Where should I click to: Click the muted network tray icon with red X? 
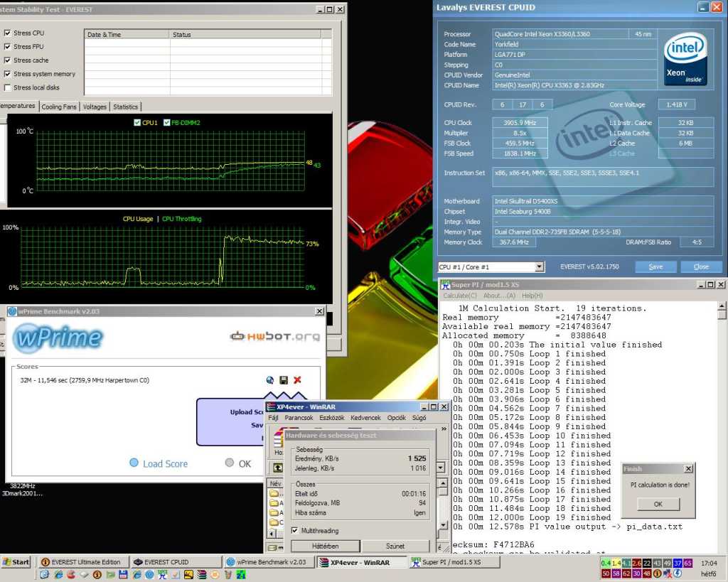(x=668, y=573)
